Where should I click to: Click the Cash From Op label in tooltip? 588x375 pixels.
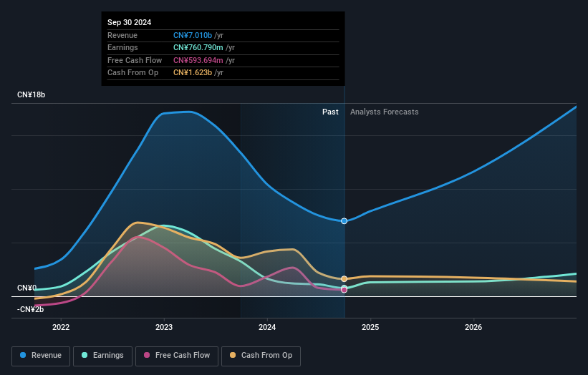(132, 73)
